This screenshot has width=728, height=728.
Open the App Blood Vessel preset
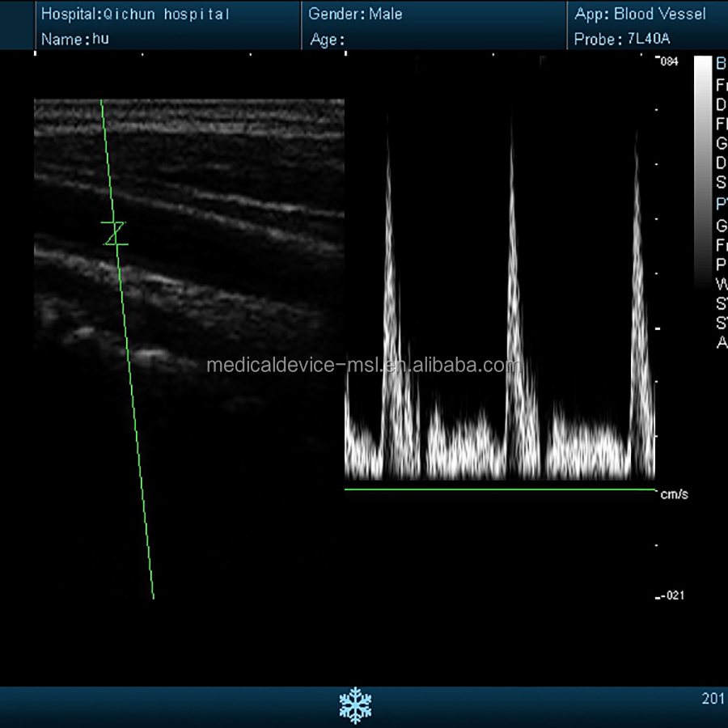tap(640, 14)
